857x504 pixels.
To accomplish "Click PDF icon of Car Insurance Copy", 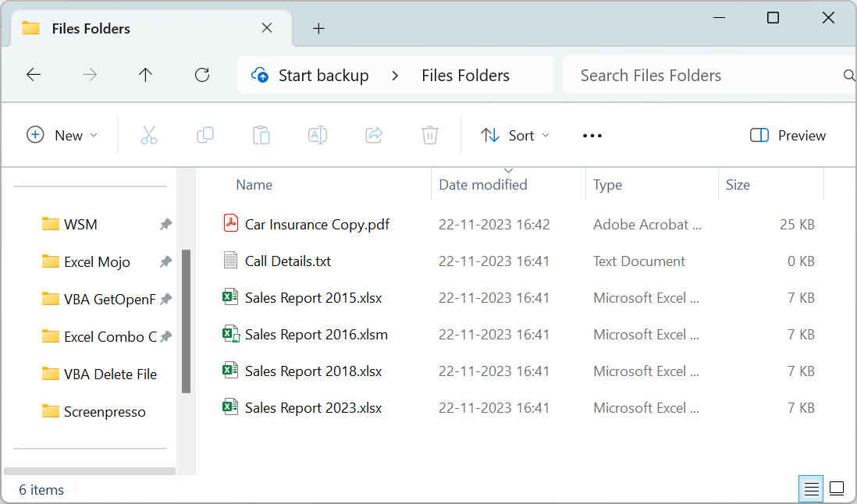I will coord(231,223).
